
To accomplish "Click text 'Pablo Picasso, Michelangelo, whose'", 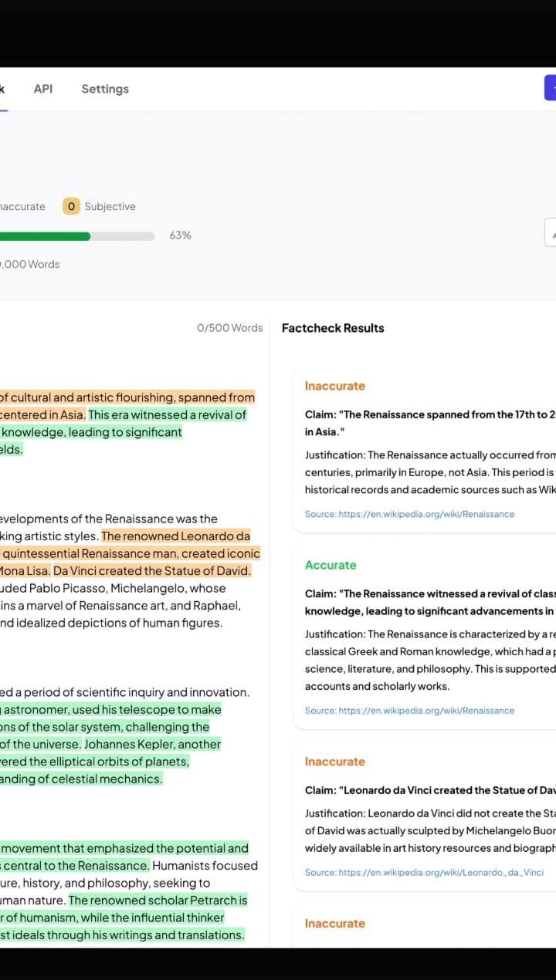I will [x=128, y=588].
